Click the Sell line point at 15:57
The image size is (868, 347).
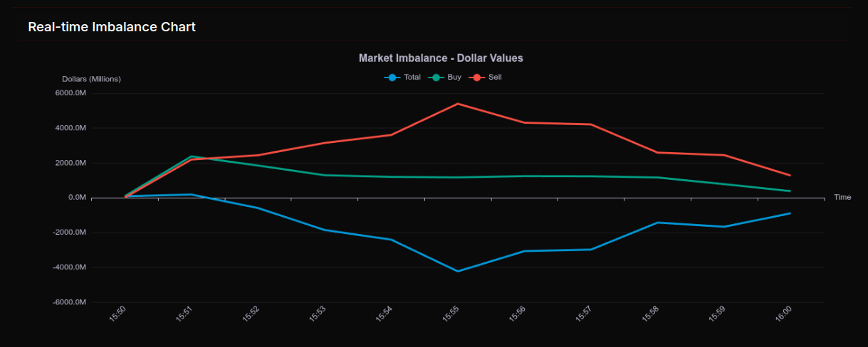pos(591,124)
